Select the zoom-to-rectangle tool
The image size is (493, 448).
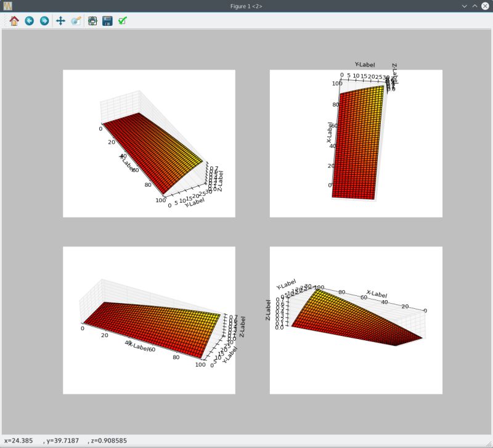pyautogui.click(x=75, y=20)
